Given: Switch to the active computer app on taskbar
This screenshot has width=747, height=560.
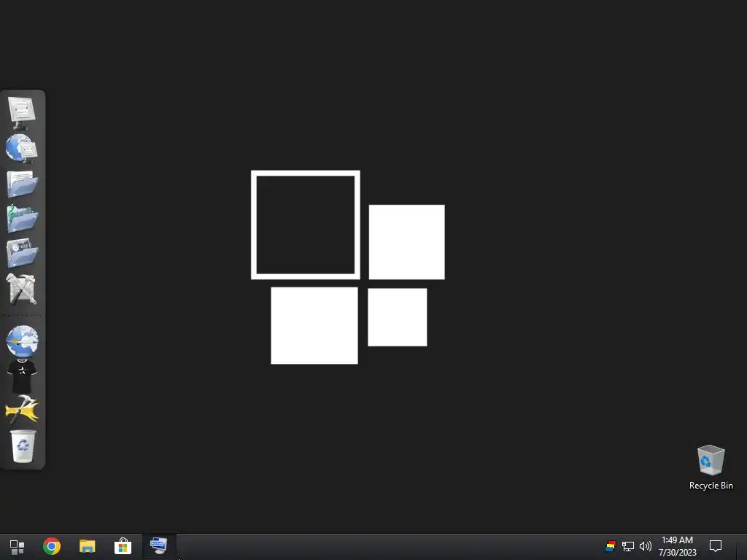Looking at the screenshot, I should point(158,545).
